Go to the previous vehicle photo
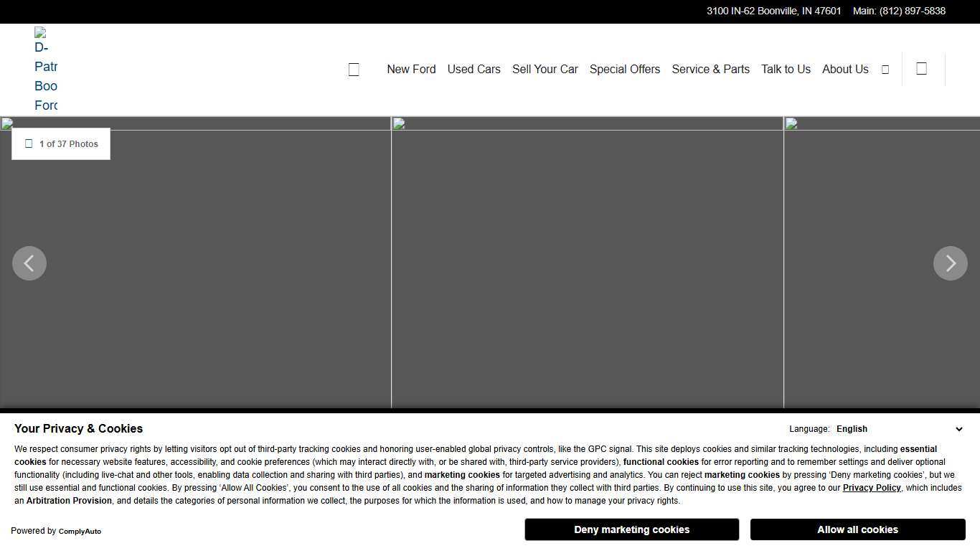Viewport: 980px width, 551px height. pyautogui.click(x=29, y=263)
